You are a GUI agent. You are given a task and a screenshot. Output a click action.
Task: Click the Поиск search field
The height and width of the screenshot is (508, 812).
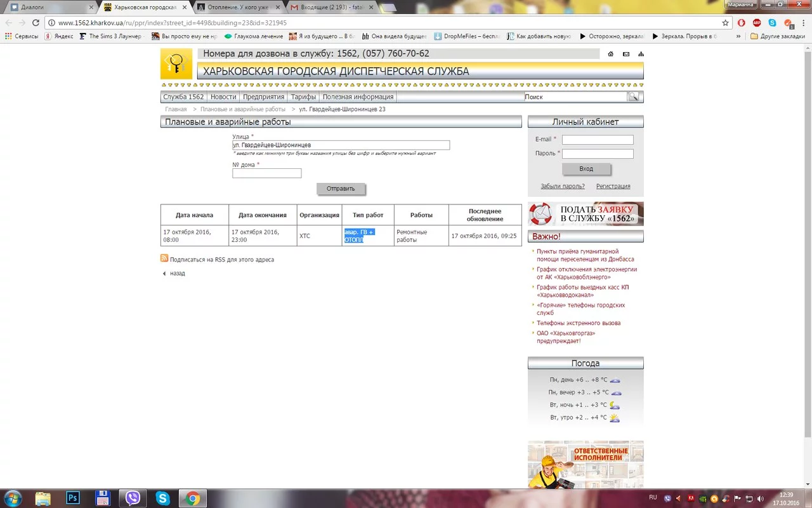[575, 97]
